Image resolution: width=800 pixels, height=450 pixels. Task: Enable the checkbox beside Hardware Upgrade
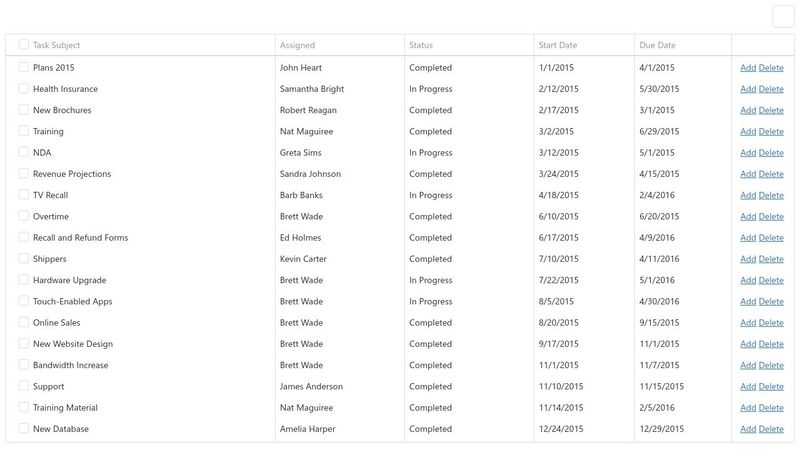(x=24, y=280)
